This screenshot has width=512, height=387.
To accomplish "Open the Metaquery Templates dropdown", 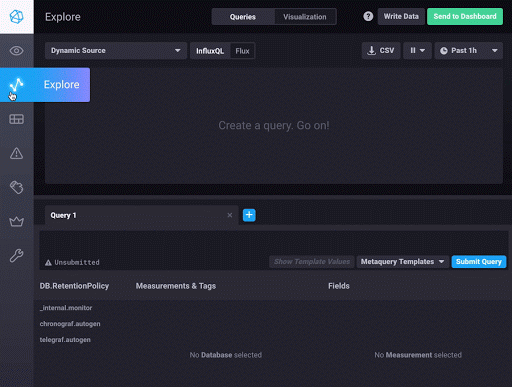I will 403,262.
